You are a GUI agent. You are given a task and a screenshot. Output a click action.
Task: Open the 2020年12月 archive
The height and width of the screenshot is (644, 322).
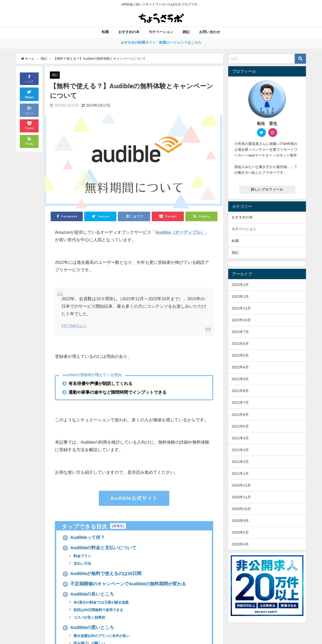tap(267, 485)
